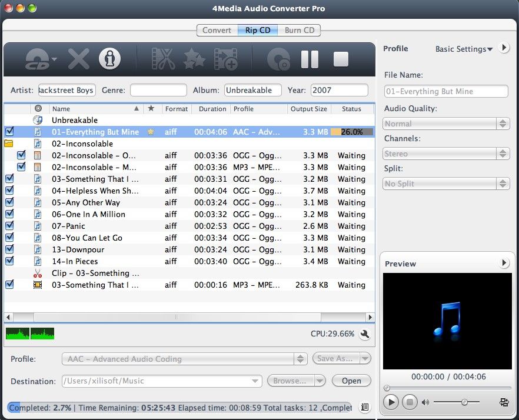Open settings wrench icon near CPU

point(365,334)
